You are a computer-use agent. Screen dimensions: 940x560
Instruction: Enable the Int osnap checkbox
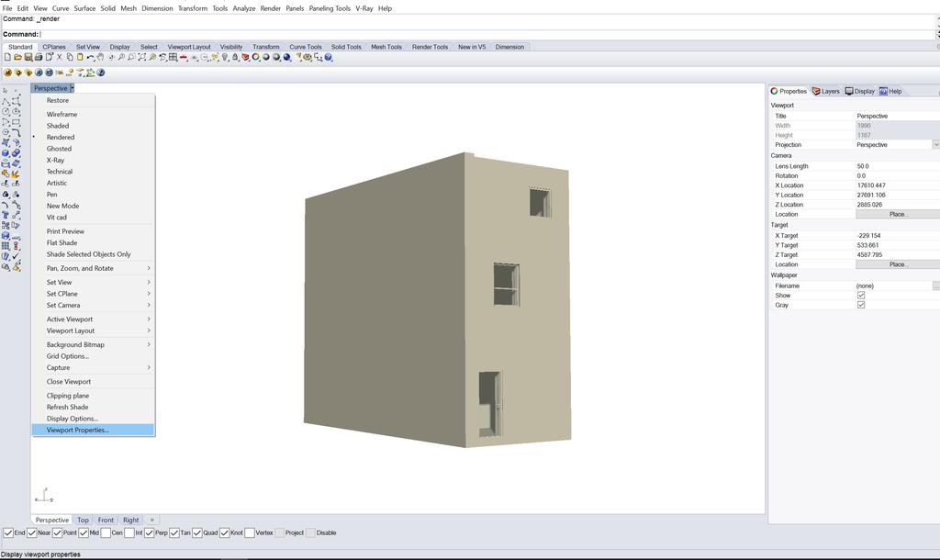pos(129,532)
